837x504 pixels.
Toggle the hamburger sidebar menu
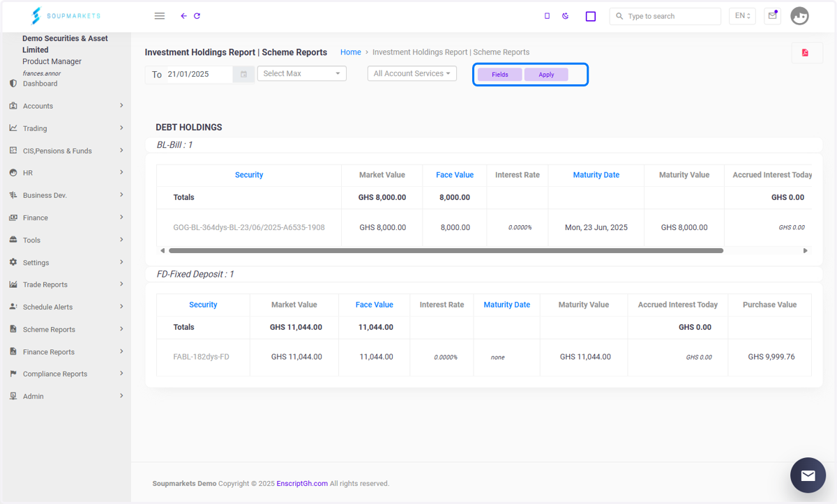coord(160,16)
